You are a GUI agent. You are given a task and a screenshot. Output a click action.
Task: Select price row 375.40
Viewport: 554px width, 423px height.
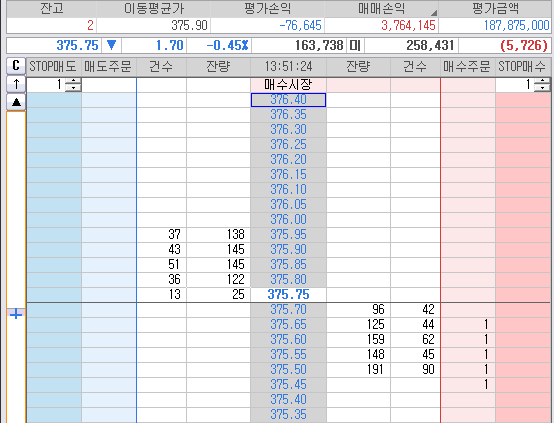tap(288, 400)
